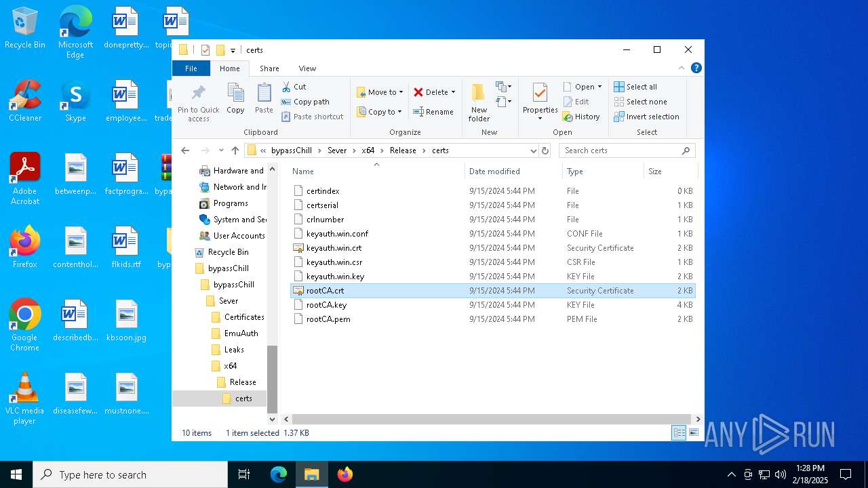This screenshot has height=488, width=868.
Task: Click the navigation pane vertical scrollbar
Action: click(x=272, y=380)
